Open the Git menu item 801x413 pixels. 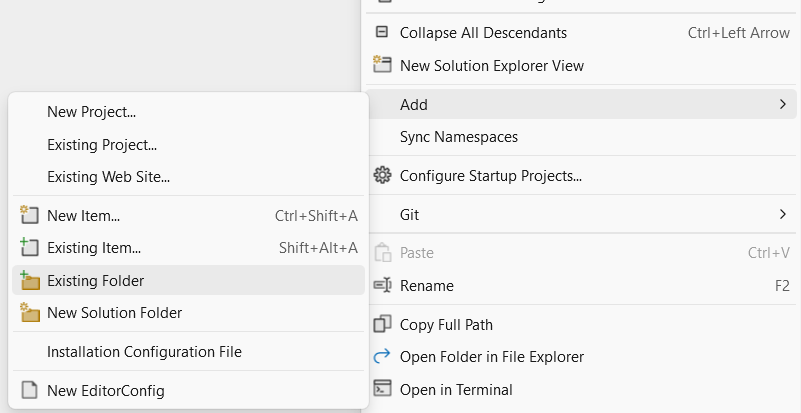tap(409, 214)
